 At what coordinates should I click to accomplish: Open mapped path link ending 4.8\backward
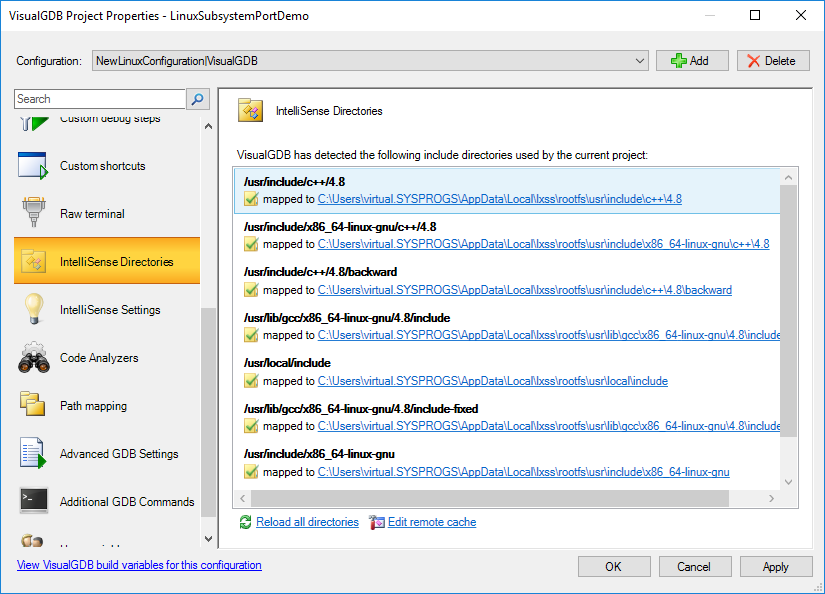525,290
